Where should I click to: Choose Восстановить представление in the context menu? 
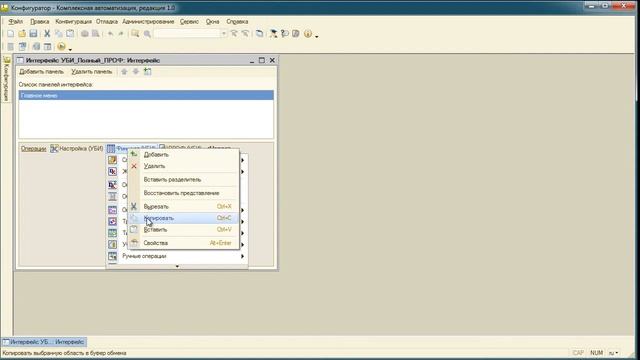point(183,193)
